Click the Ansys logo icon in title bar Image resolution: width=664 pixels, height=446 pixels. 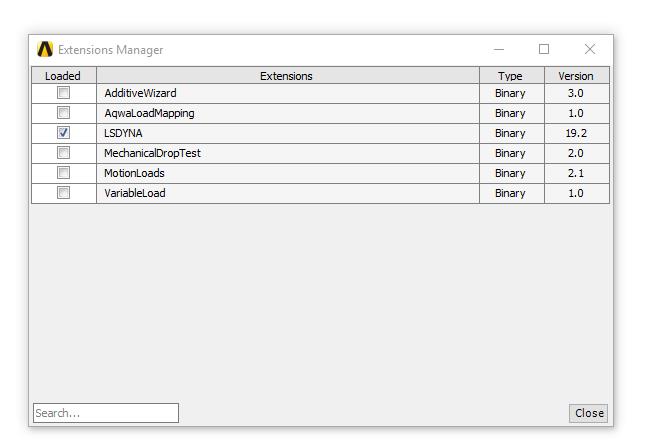45,50
